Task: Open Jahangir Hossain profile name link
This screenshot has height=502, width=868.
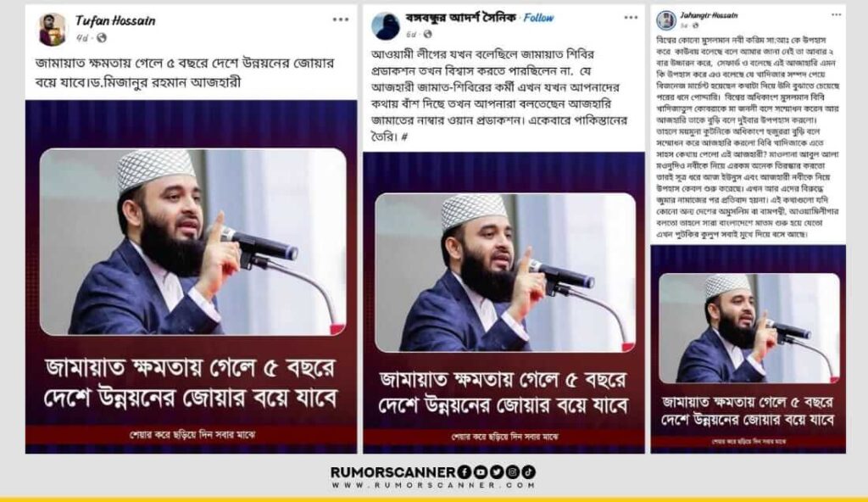Action: (x=709, y=15)
